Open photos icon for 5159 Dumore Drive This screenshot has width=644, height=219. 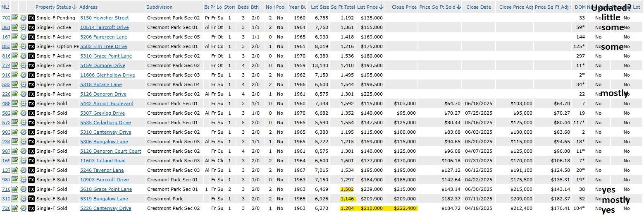tap(15, 65)
